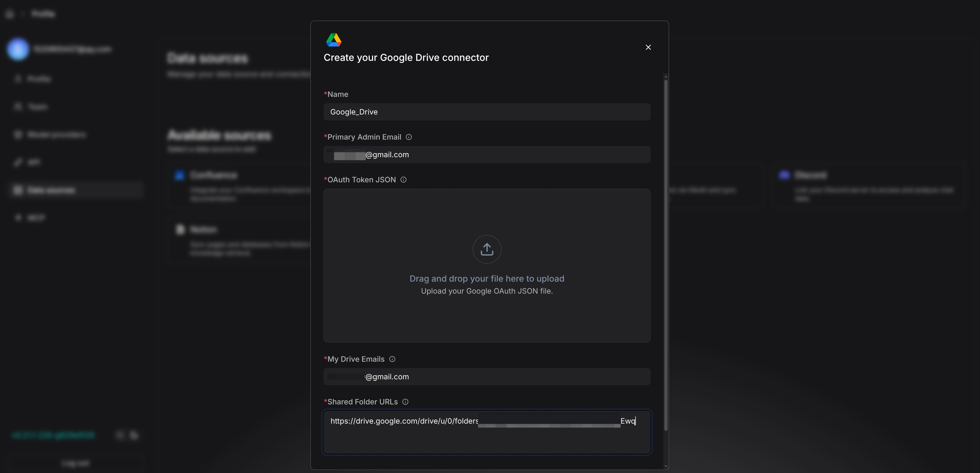The height and width of the screenshot is (473, 980).
Task: Click the 'Data sources' page heading in background
Action: pos(208,58)
